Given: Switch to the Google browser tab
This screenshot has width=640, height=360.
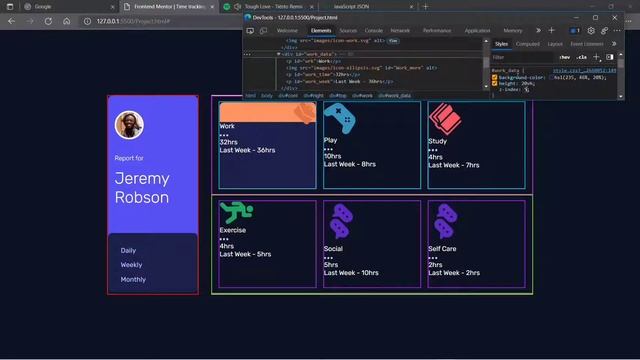Looking at the screenshot, I should [69, 7].
